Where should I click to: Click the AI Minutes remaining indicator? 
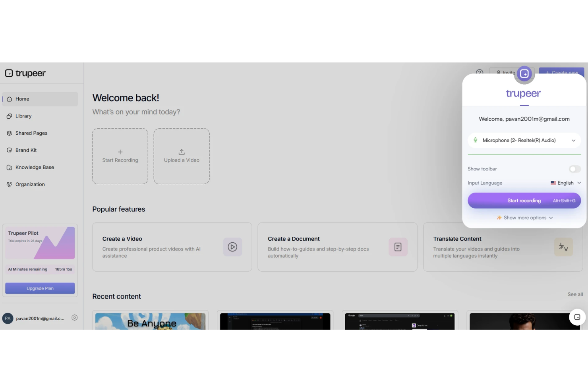point(40,269)
